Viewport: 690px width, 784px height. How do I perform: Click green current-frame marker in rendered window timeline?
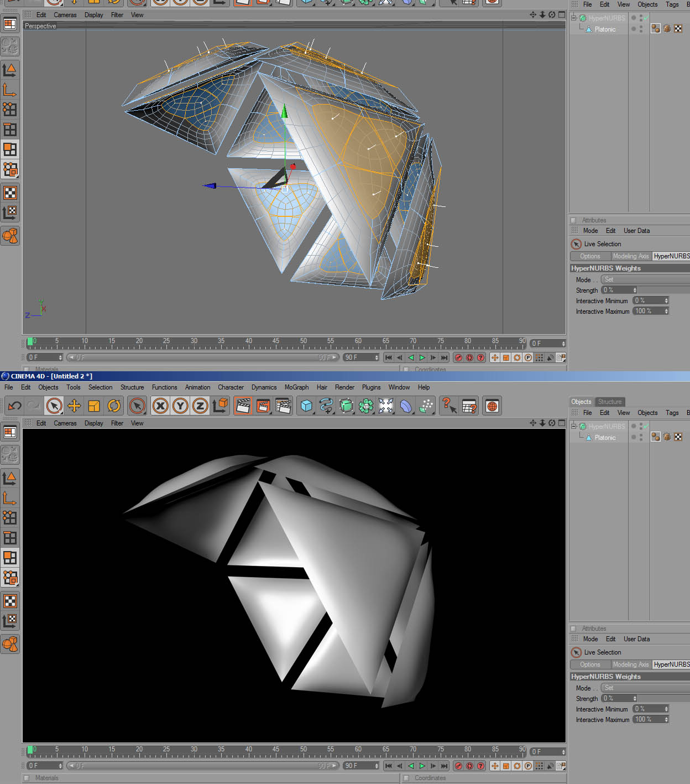coord(30,750)
